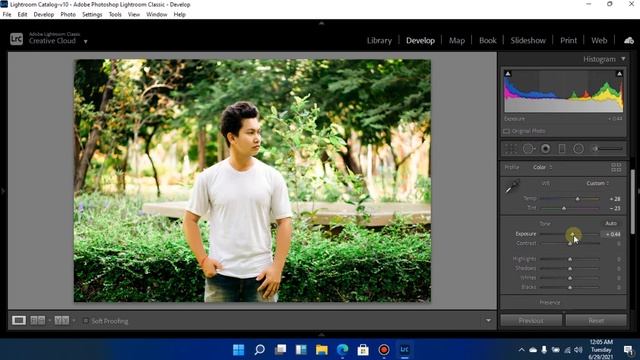This screenshot has height=360, width=640.
Task: Open the Develop menu
Action: [44, 14]
